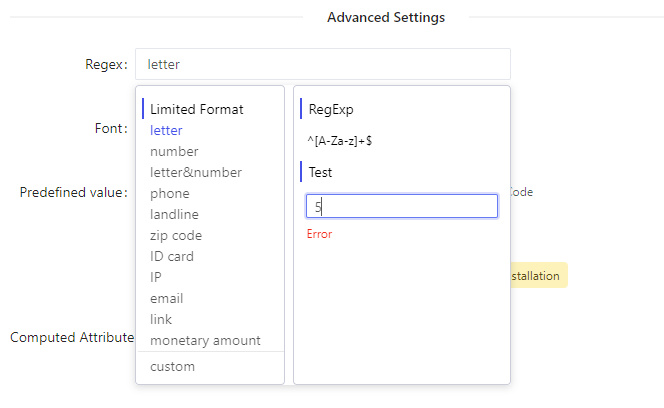The width and height of the screenshot is (664, 408).
Task: Click the partially hidden yellow installation tag
Action: click(x=539, y=275)
